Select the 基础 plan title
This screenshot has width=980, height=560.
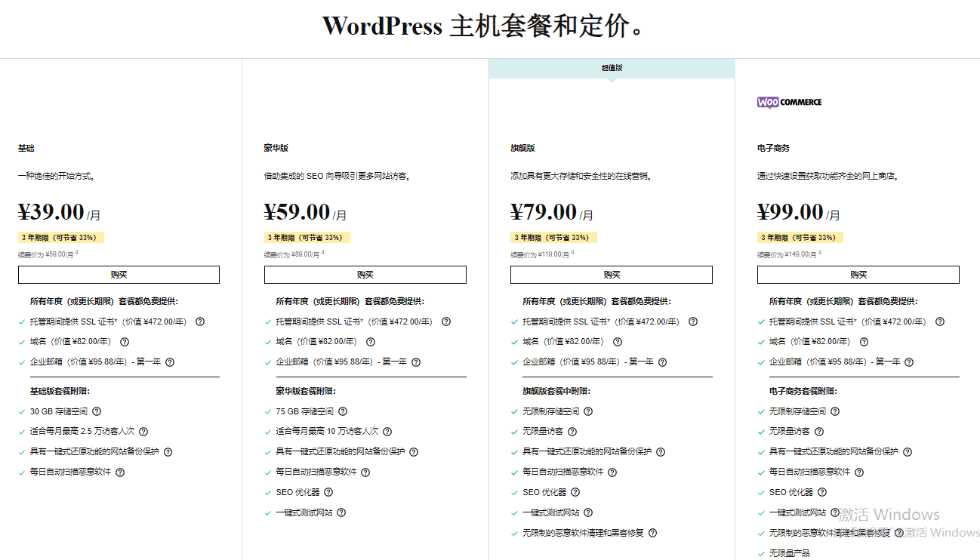click(26, 149)
